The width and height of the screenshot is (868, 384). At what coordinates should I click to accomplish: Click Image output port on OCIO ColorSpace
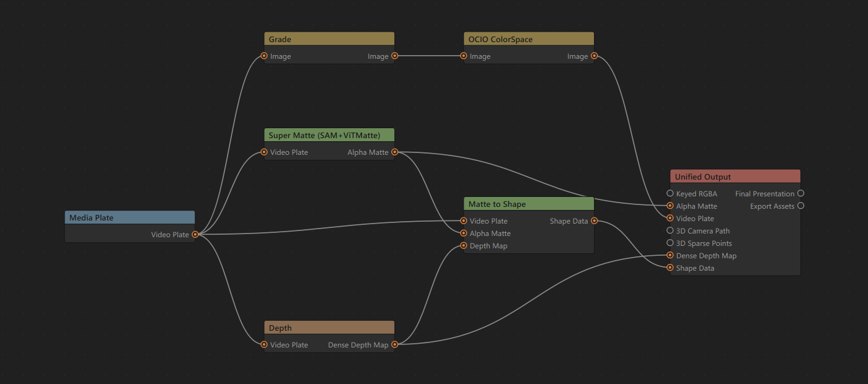(594, 56)
